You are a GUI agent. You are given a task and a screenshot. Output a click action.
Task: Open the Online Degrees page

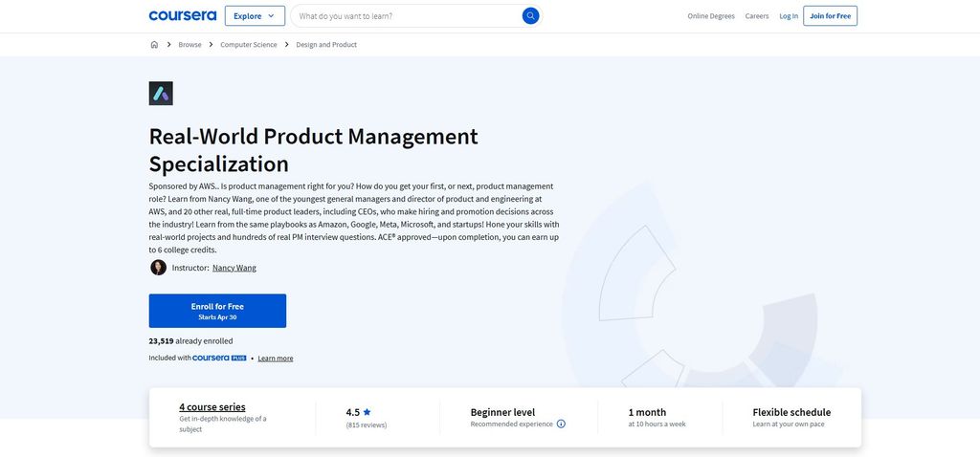click(x=711, y=16)
